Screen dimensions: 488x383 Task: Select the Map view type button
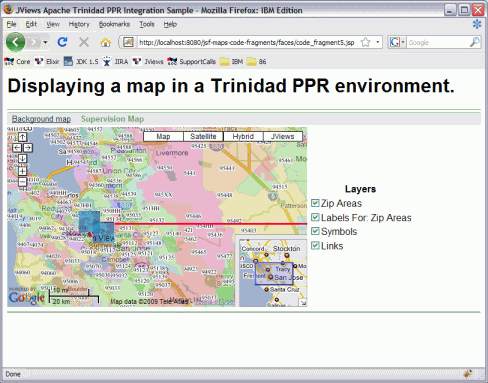click(x=163, y=136)
